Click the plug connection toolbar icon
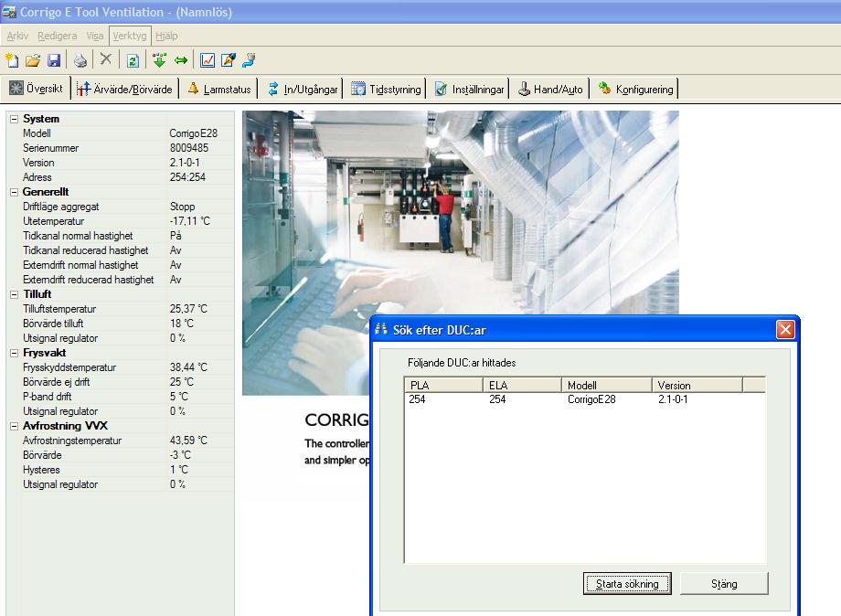Viewport: 841px width, 616px height. coord(249,60)
